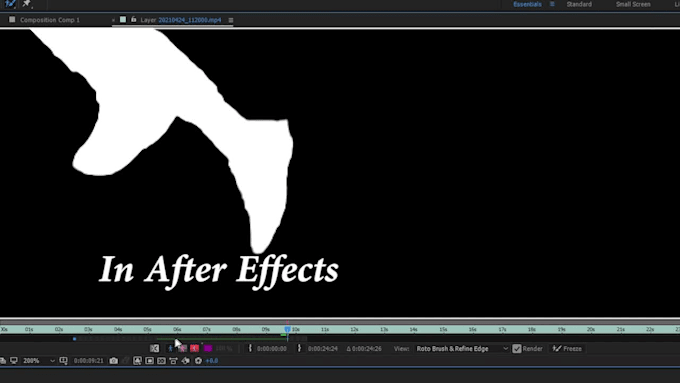Screen dimensions: 680x383
Task: Click the 15s mark on time ruler
Action: click(443, 330)
